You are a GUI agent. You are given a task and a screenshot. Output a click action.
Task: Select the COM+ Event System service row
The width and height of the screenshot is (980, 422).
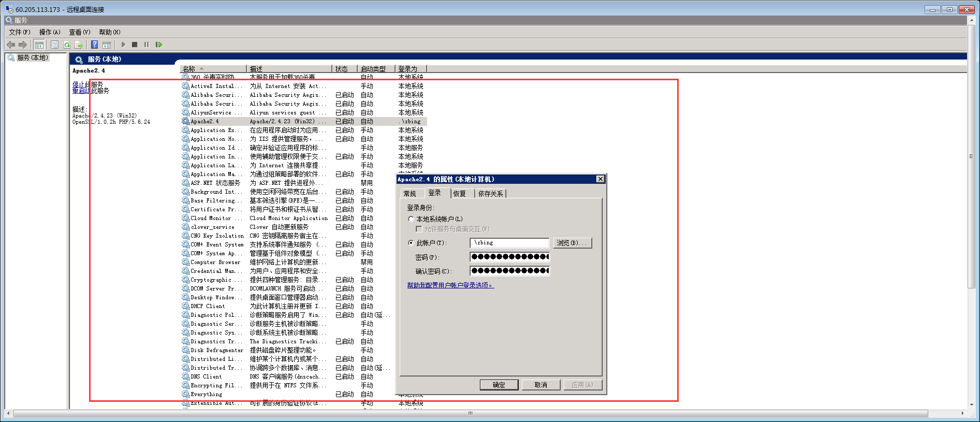[x=304, y=244]
